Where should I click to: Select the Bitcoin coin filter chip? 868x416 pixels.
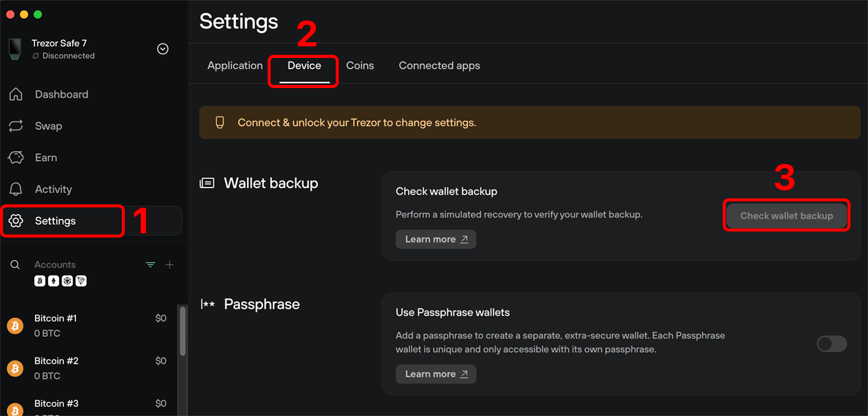[x=40, y=280]
